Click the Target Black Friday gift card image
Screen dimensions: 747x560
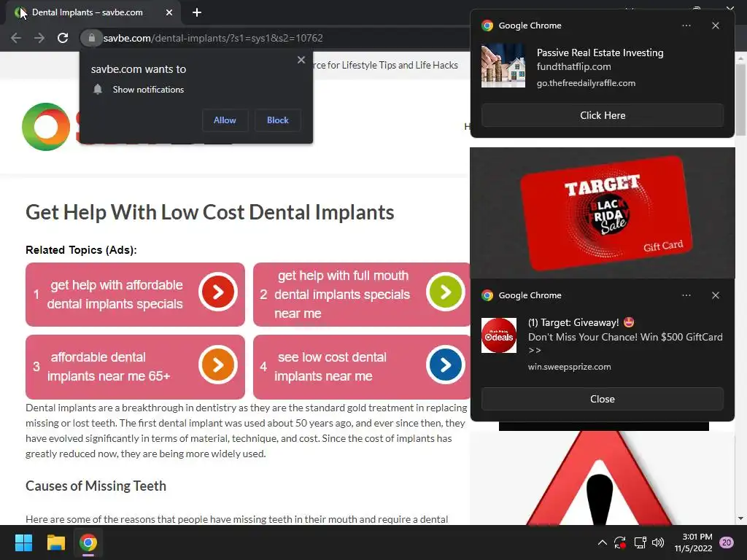(x=603, y=213)
